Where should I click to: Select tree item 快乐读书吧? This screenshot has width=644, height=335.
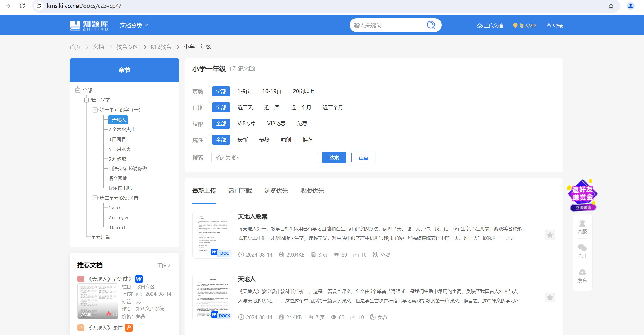click(120, 188)
